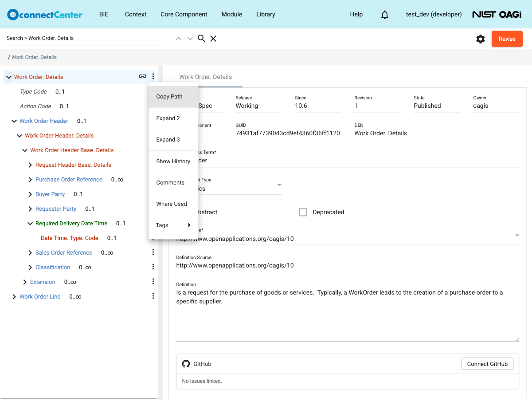The width and height of the screenshot is (532, 405).
Task: Open the test_dev (developer) user menu
Action: (434, 14)
